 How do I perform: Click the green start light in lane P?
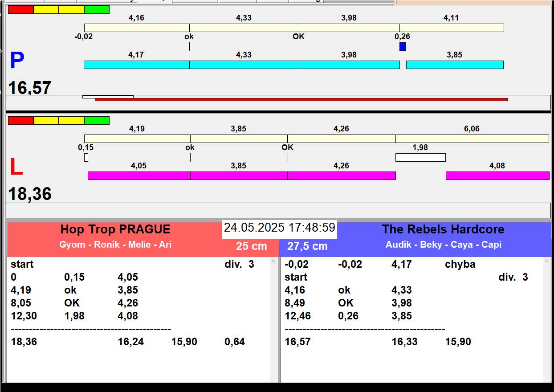[x=97, y=9]
